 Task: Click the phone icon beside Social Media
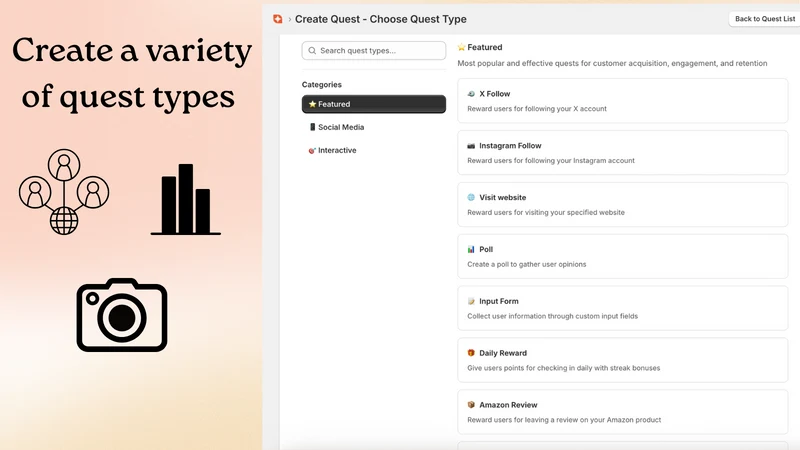click(312, 127)
